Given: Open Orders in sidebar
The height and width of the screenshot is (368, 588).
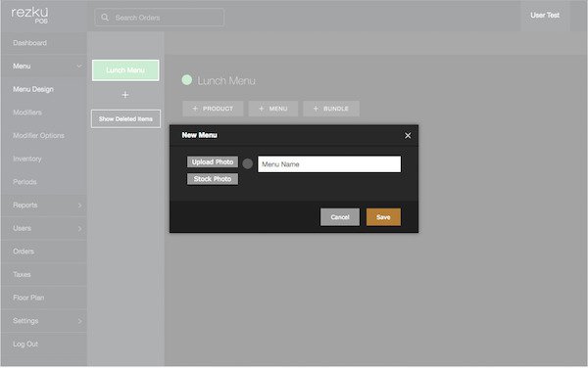Looking at the screenshot, I should (44, 252).
